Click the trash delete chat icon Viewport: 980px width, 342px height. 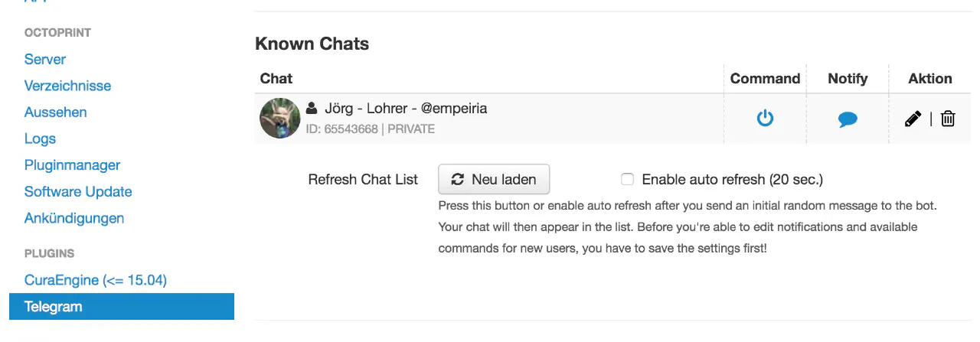pyautogui.click(x=948, y=119)
